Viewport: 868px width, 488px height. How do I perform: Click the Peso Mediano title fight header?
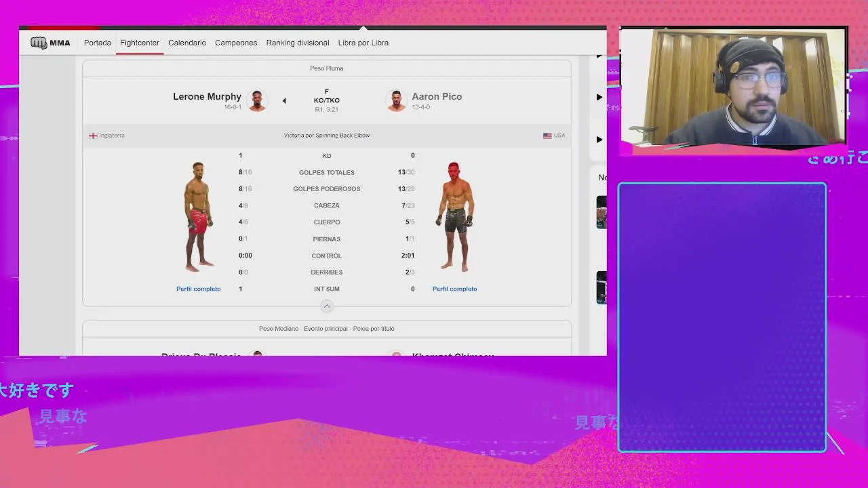click(327, 329)
